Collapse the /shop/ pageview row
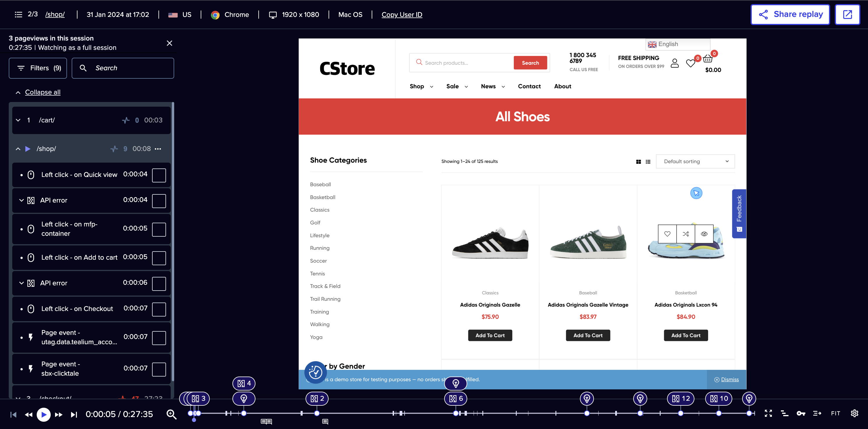The image size is (868, 429). (18, 149)
